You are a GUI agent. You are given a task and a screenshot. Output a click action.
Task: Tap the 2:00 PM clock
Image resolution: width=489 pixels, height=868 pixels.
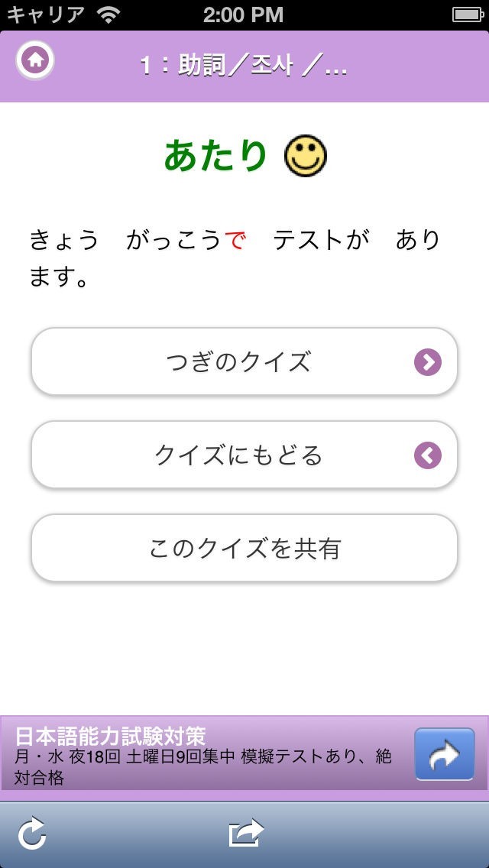pyautogui.click(x=244, y=15)
